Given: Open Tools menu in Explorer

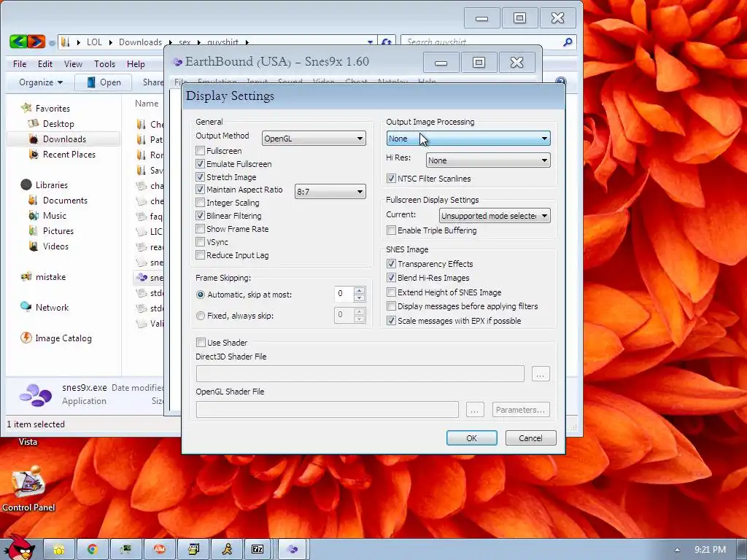Looking at the screenshot, I should tap(104, 64).
